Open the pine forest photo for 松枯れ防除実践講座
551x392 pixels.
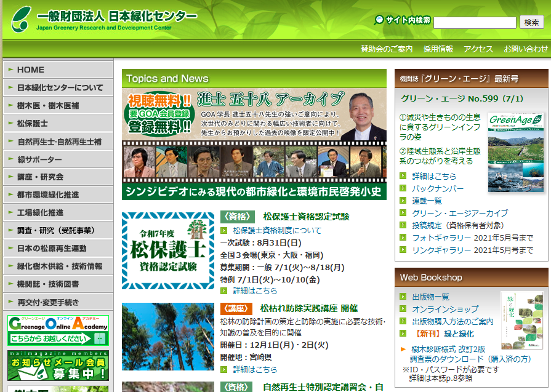168,337
